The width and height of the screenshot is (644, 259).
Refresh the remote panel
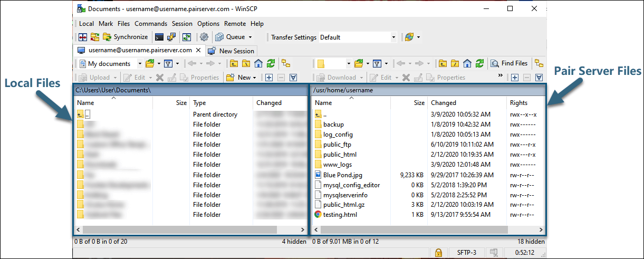click(479, 64)
